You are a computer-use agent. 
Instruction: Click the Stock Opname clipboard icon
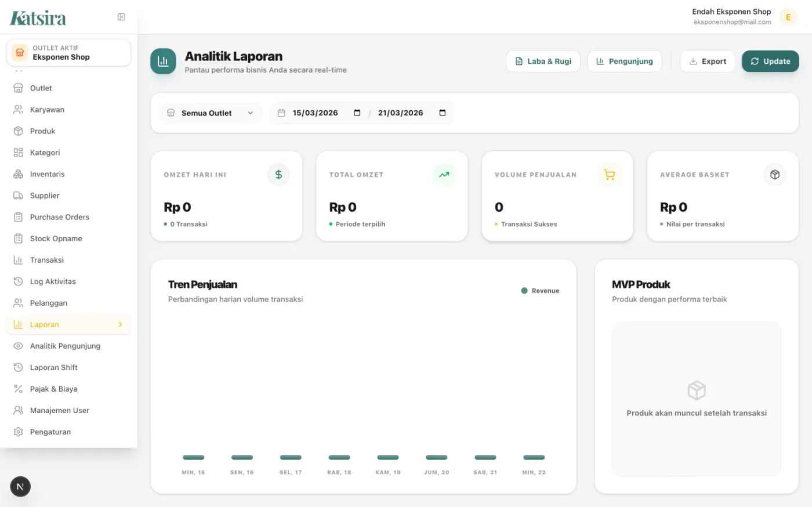pos(18,238)
